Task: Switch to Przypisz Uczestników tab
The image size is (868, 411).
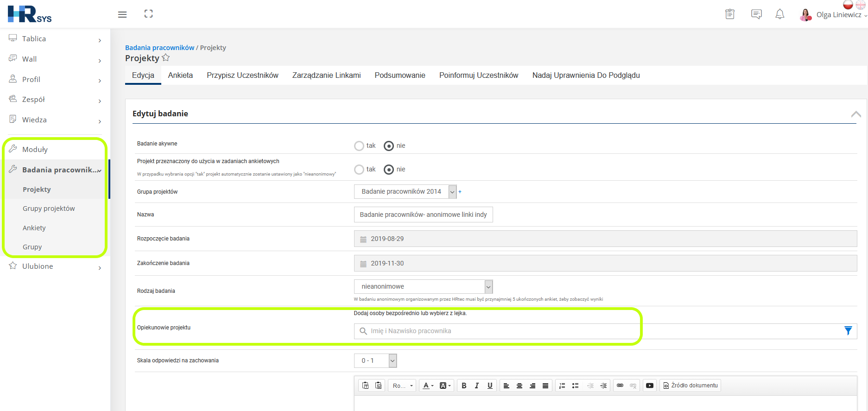Action: click(242, 75)
